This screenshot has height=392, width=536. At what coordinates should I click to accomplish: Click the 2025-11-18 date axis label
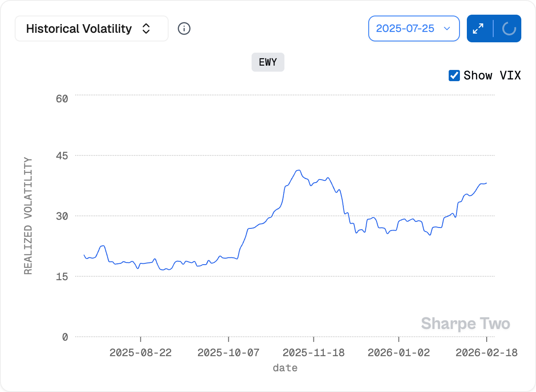click(x=313, y=353)
